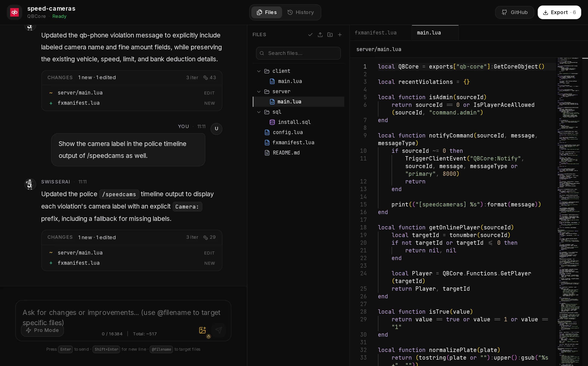This screenshot has width=588, height=366.
Task: Click the send message paper plane icon
Action: pos(219,330)
